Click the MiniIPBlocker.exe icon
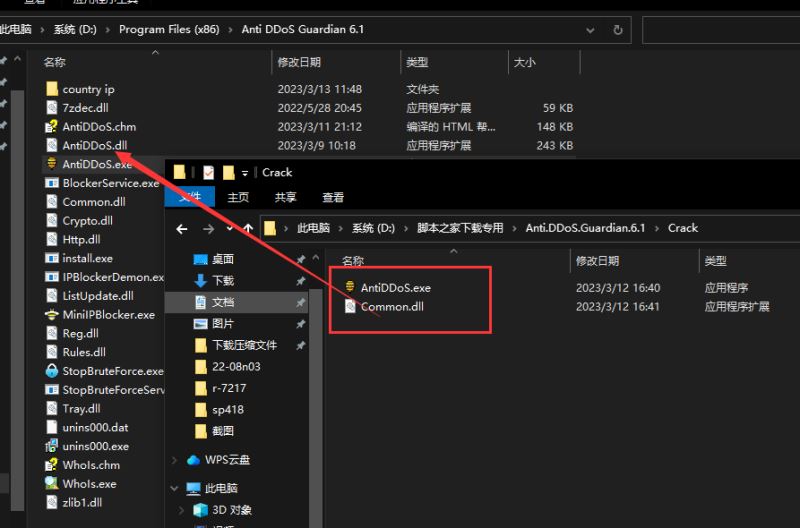The width and height of the screenshot is (800, 528). [52, 315]
